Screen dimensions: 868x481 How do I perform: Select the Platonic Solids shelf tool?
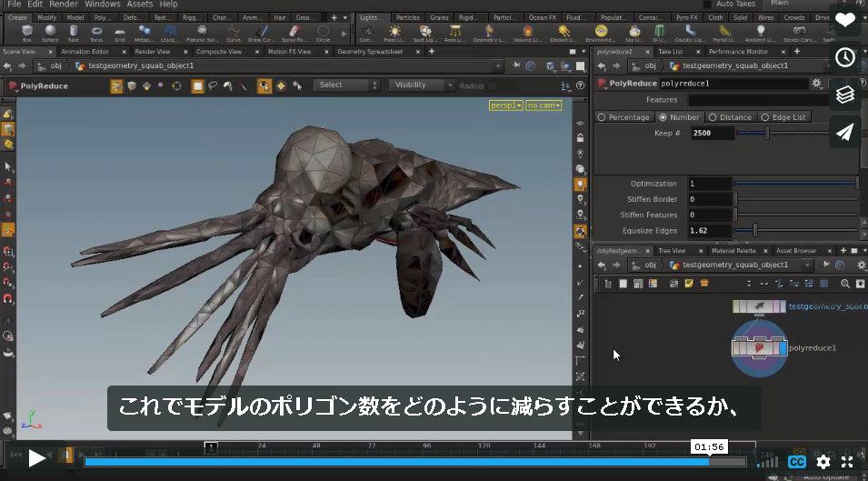coord(202,33)
